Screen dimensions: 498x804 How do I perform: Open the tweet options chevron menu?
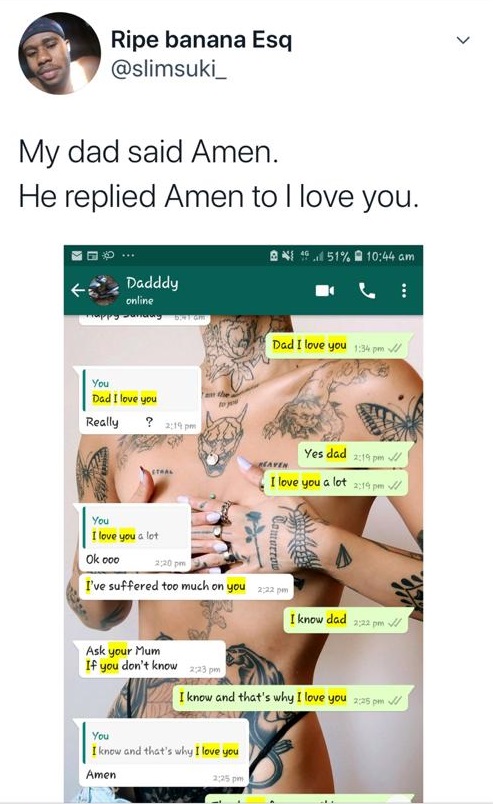pyautogui.click(x=463, y=40)
